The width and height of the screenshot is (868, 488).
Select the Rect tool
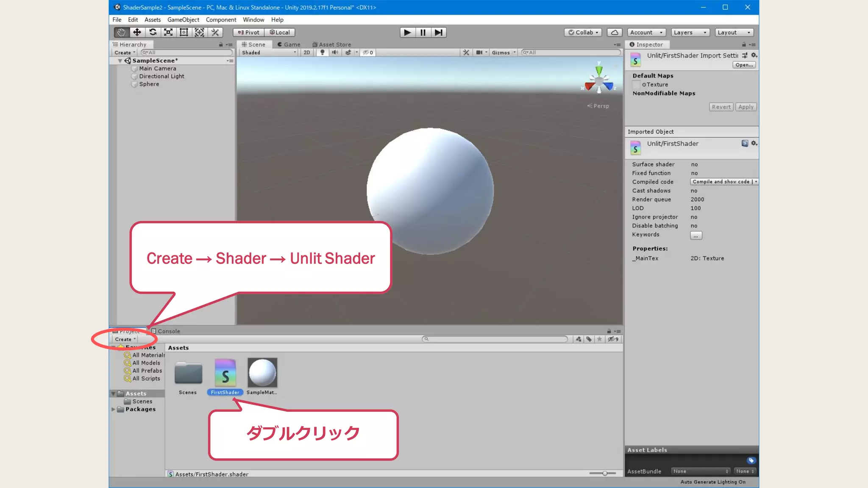[x=184, y=32]
